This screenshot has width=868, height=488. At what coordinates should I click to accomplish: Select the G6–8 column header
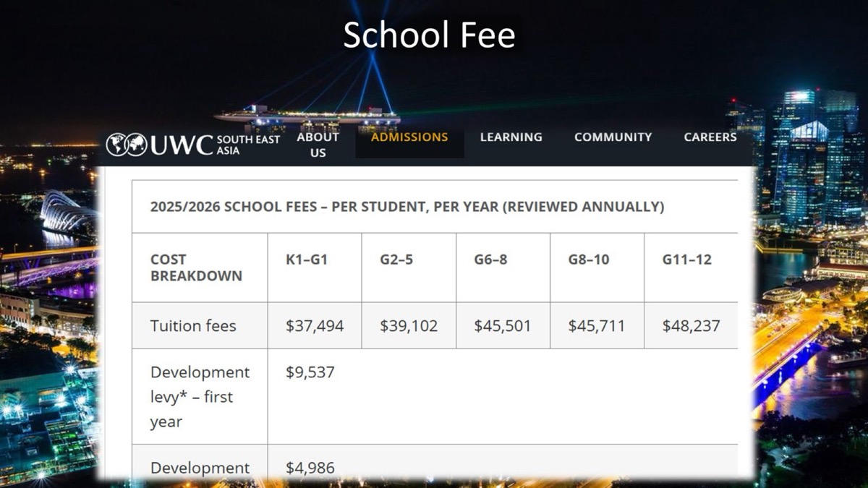[490, 260]
